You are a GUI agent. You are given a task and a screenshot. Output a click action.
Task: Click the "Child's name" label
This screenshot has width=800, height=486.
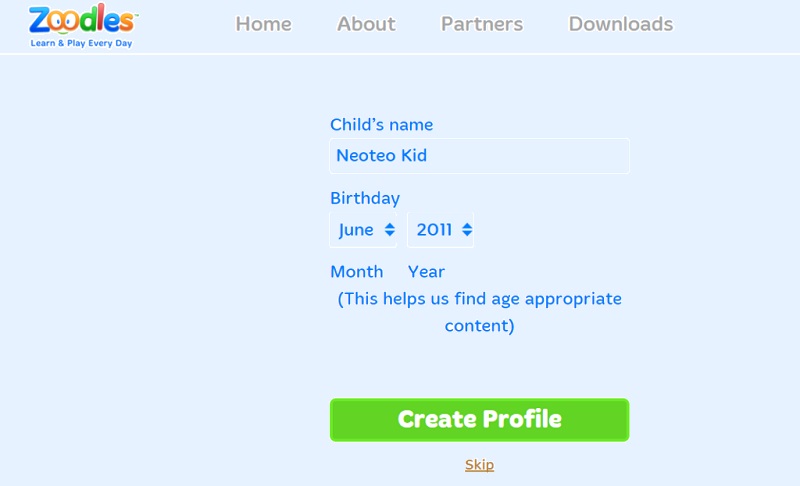point(381,125)
